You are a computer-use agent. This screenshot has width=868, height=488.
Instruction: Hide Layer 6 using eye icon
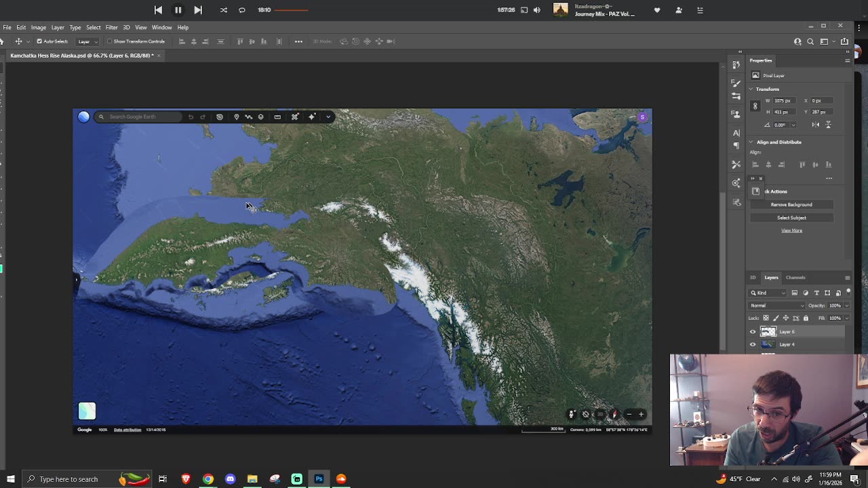[x=753, y=331]
